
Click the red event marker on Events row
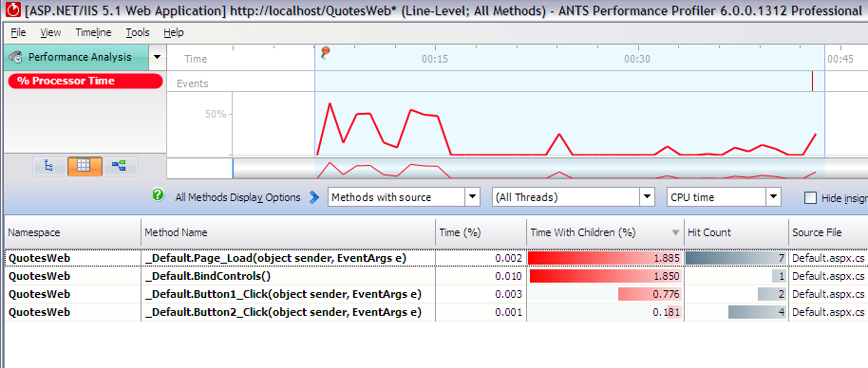coord(812,82)
